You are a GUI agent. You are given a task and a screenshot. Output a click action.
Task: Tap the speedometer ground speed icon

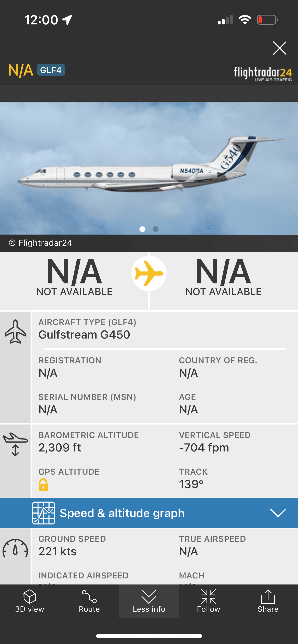click(15, 549)
